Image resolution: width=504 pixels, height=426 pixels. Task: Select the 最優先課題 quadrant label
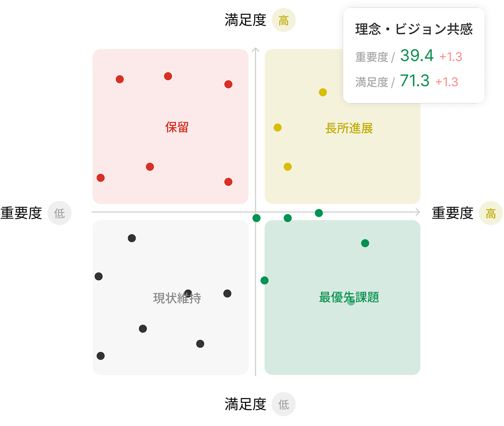349,297
